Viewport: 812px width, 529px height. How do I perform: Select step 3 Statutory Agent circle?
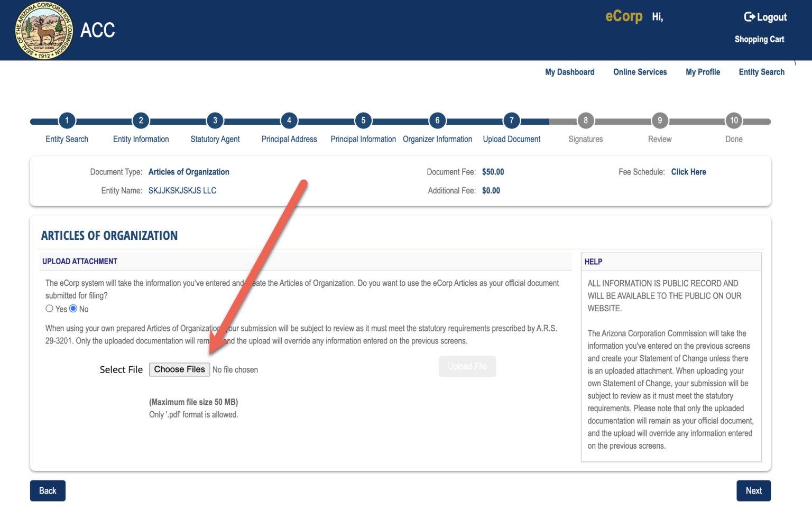pos(215,120)
